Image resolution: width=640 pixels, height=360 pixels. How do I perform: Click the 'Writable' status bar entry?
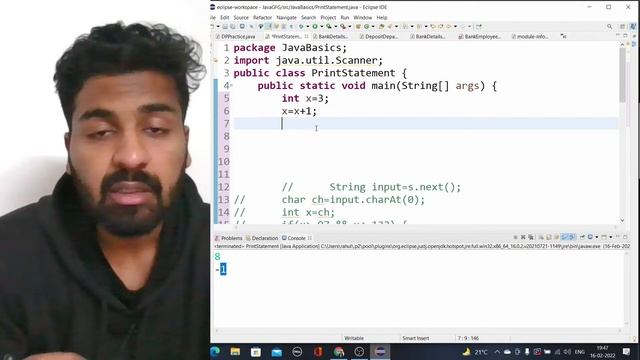tap(354, 338)
